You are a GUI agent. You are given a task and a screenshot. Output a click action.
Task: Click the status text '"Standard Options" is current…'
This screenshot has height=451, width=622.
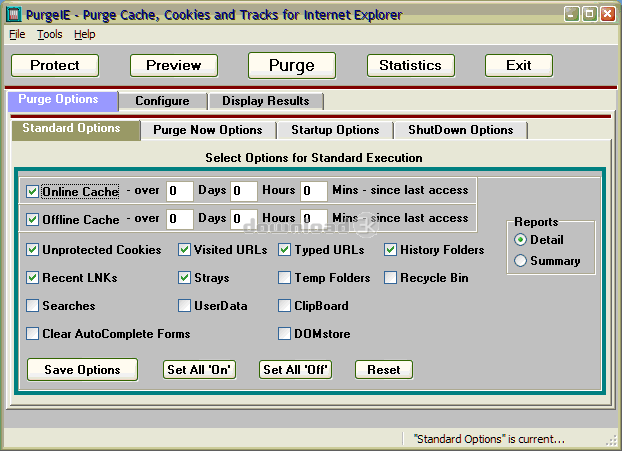489,439
